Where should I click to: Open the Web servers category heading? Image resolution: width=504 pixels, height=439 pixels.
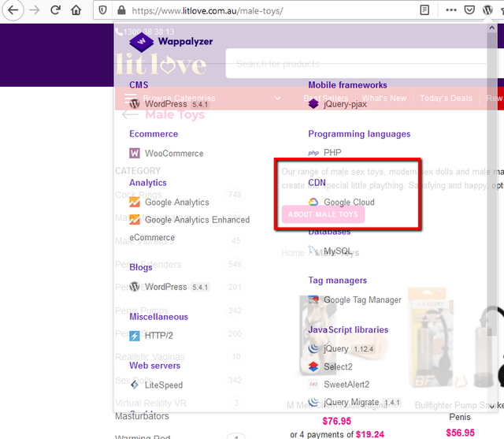coord(154,366)
